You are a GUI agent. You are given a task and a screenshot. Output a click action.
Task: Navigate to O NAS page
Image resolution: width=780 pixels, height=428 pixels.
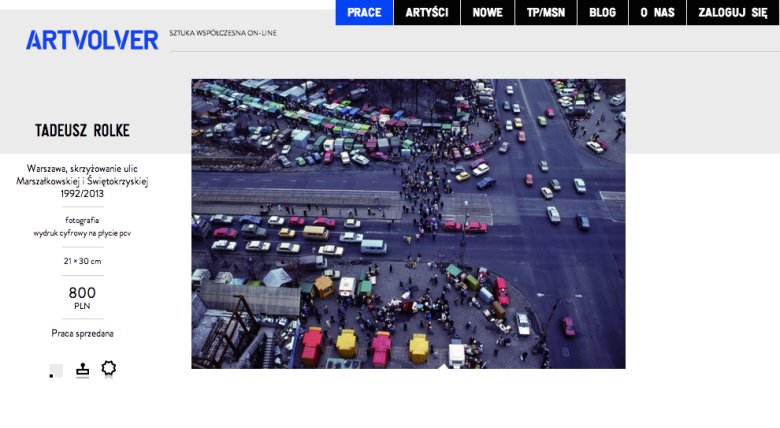tap(657, 12)
